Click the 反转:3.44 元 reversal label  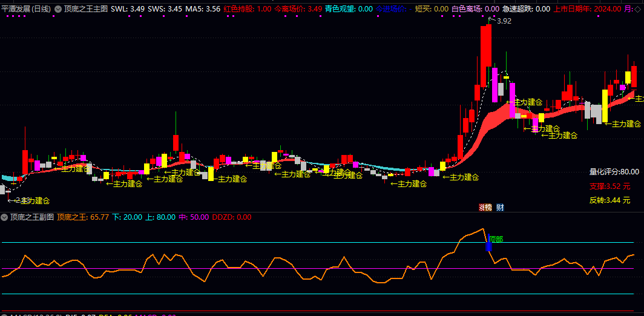point(609,200)
